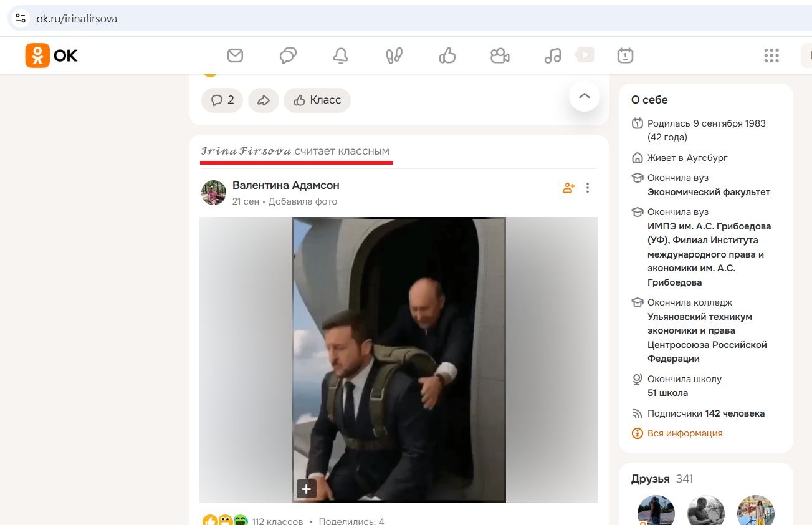812x525 pixels.
Task: Open the Discussions chat bubble icon
Action: (287, 55)
